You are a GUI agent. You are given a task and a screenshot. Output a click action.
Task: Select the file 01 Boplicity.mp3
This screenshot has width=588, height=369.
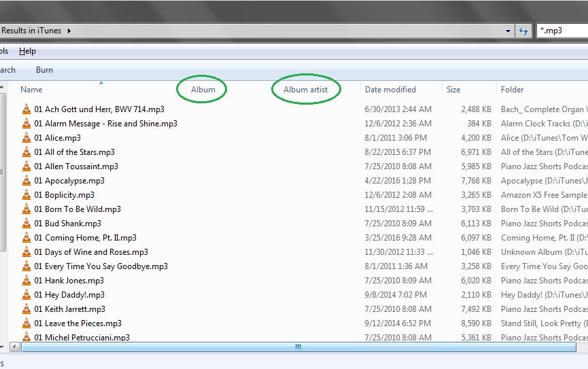point(64,194)
